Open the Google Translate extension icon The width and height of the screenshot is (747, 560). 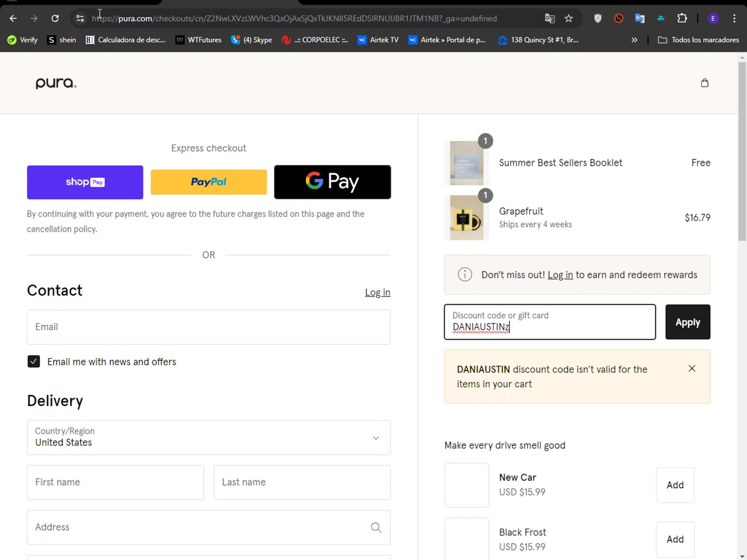[640, 18]
